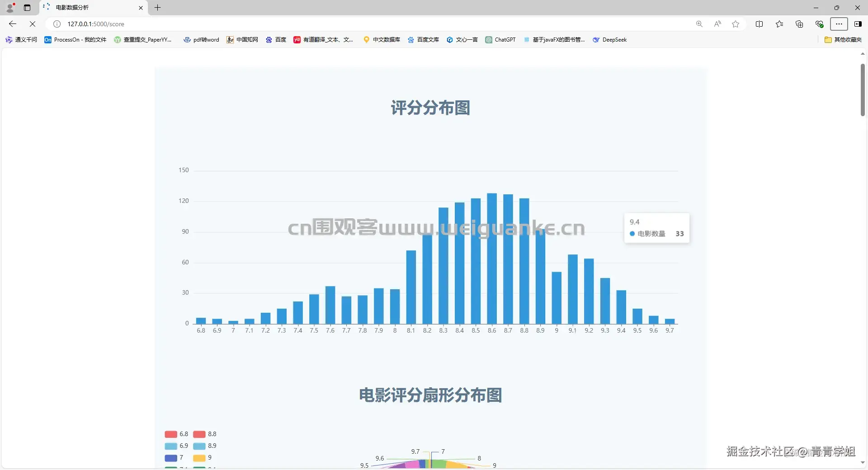Open the ChatGPT bookmark
Viewport: 868px width, 470px height.
pos(500,40)
